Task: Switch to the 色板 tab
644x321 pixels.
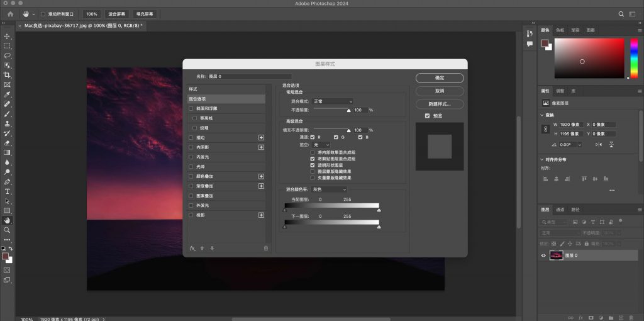Action: click(560, 30)
